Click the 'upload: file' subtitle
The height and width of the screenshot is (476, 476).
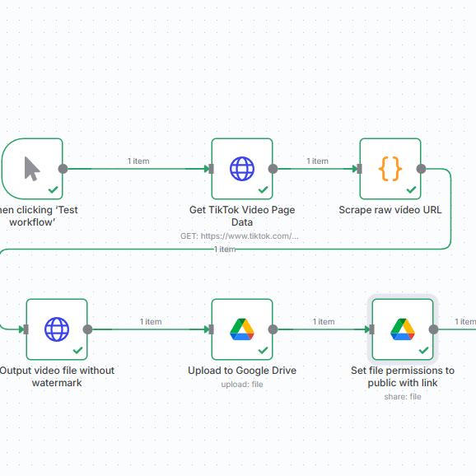coord(242,385)
